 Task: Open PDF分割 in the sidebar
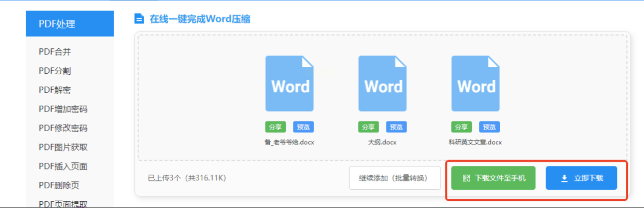coord(55,71)
